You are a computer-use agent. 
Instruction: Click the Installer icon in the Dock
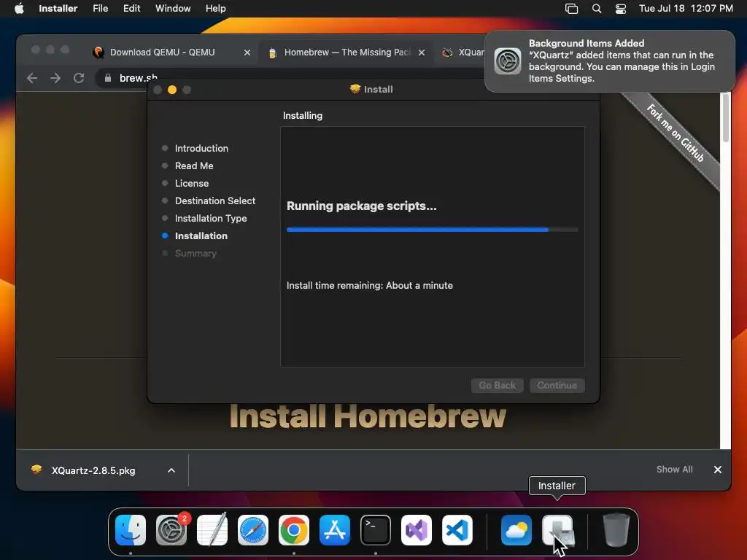click(557, 530)
